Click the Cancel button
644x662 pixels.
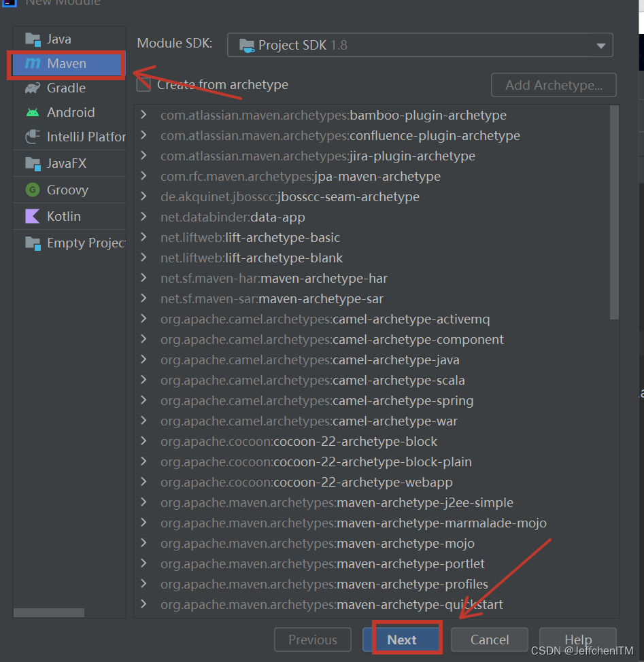[x=490, y=640]
